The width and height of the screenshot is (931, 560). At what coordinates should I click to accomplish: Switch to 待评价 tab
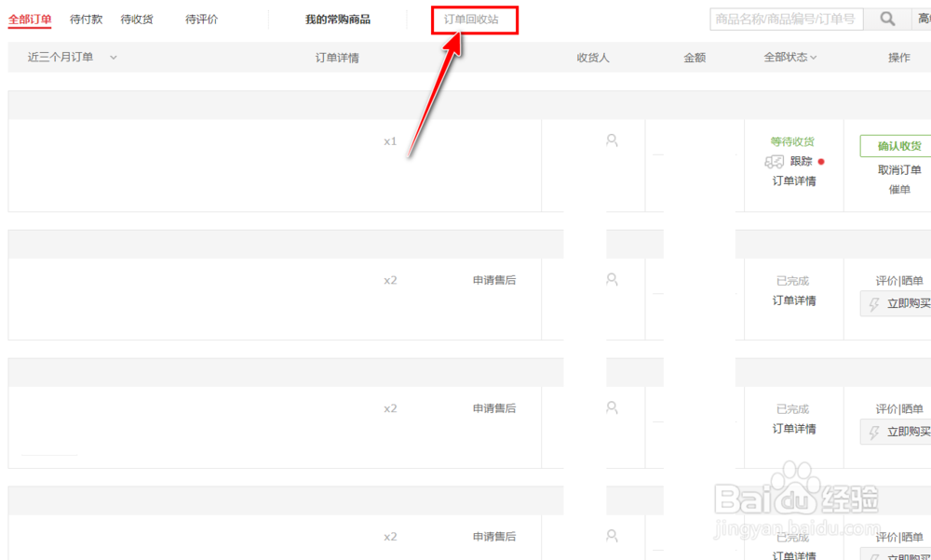[x=202, y=20]
